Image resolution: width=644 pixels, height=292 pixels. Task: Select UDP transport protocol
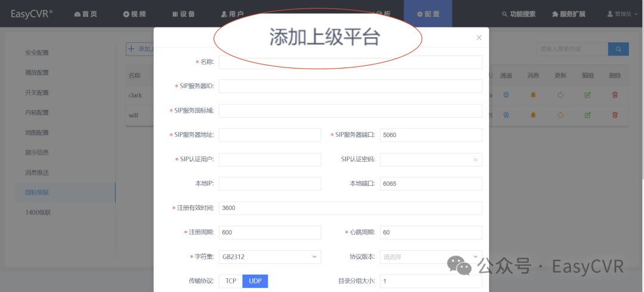click(x=255, y=281)
